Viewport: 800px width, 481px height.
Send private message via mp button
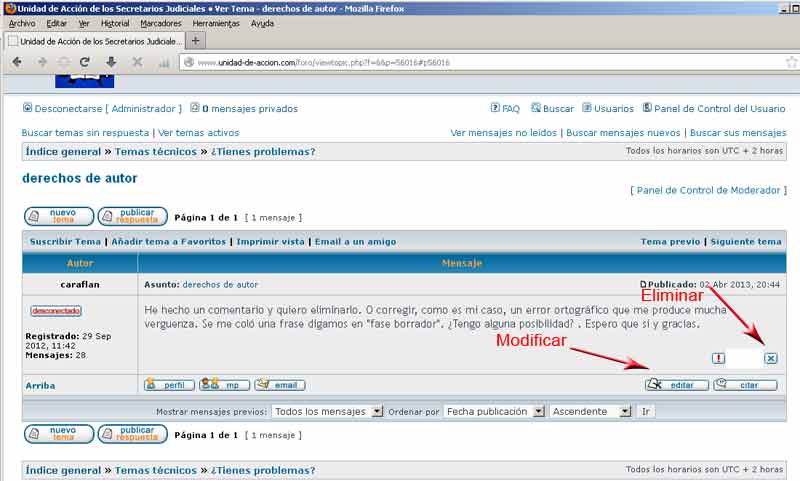click(224, 385)
